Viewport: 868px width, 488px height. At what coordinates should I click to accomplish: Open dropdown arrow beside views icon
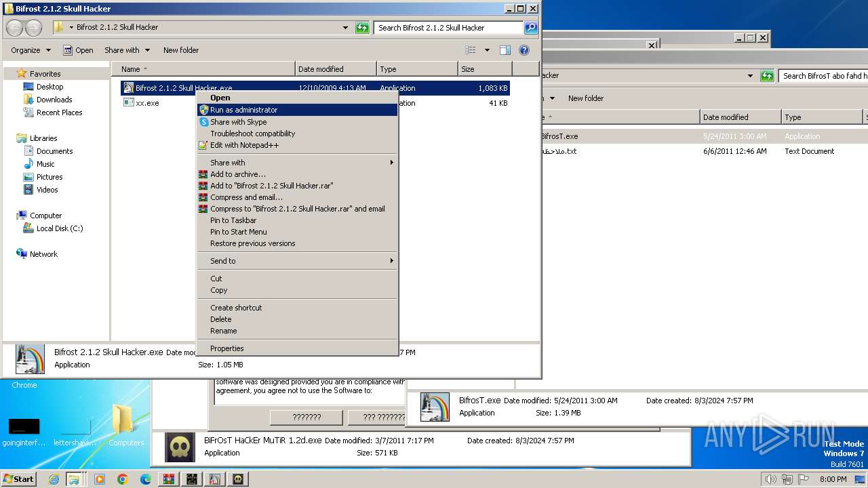coord(487,50)
